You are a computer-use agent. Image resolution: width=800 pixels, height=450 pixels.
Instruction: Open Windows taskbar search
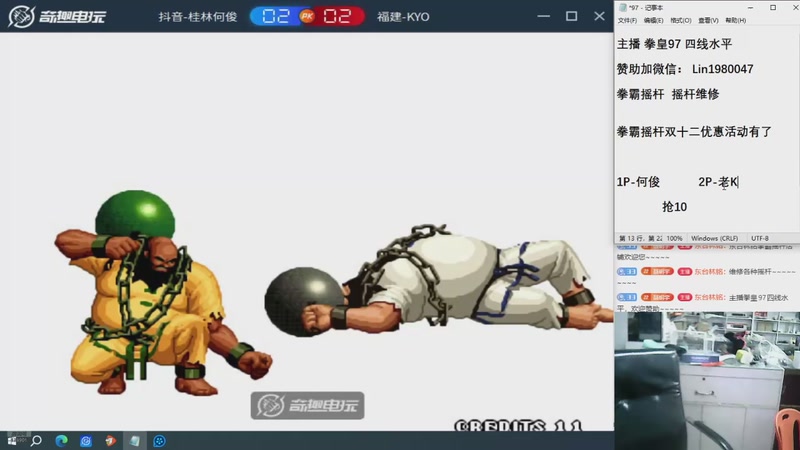point(36,441)
